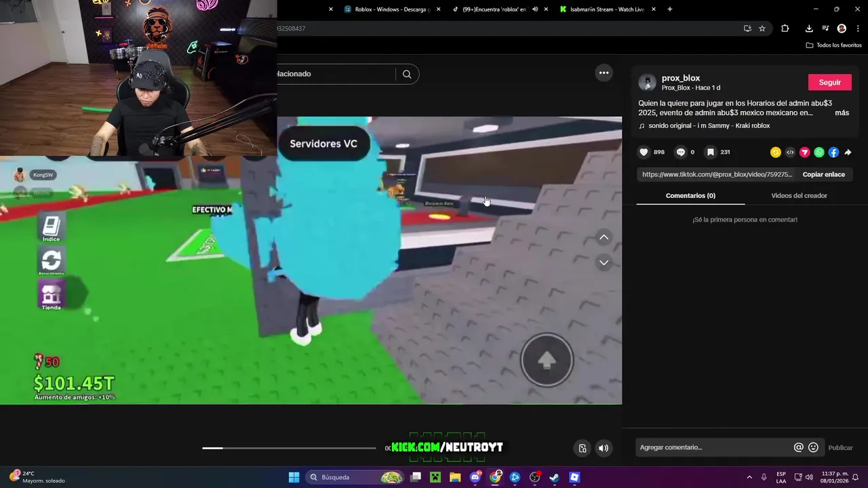Insert a mention with the @ icon
This screenshot has height=488, width=868.
tap(799, 447)
